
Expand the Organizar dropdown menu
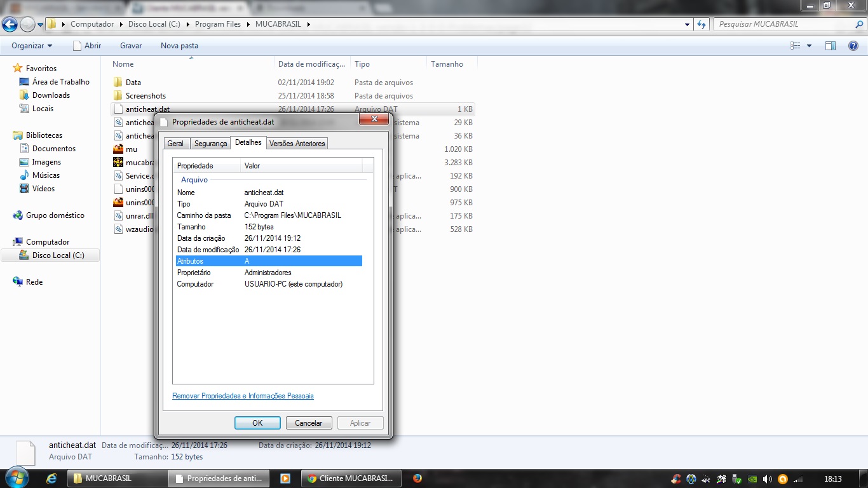point(32,46)
